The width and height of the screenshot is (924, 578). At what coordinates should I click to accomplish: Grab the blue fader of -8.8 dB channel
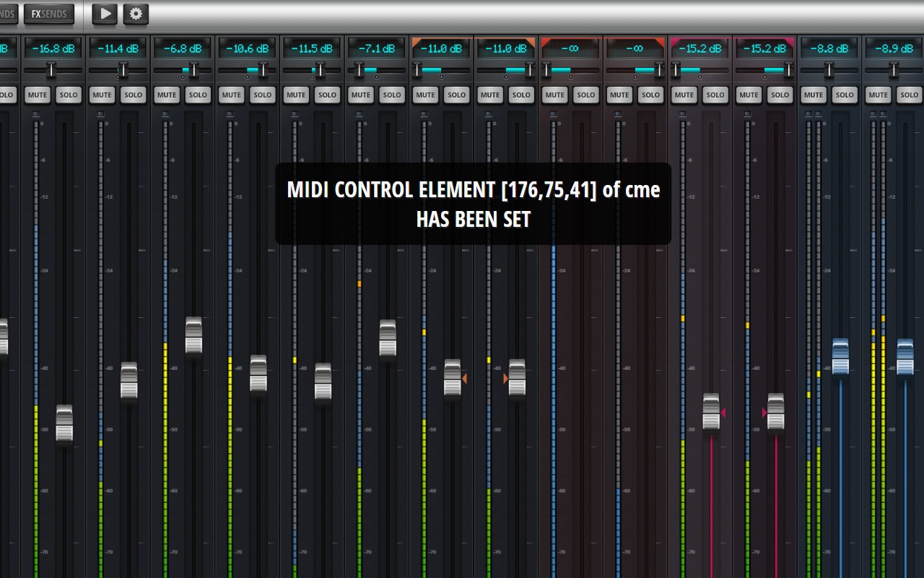tap(840, 357)
